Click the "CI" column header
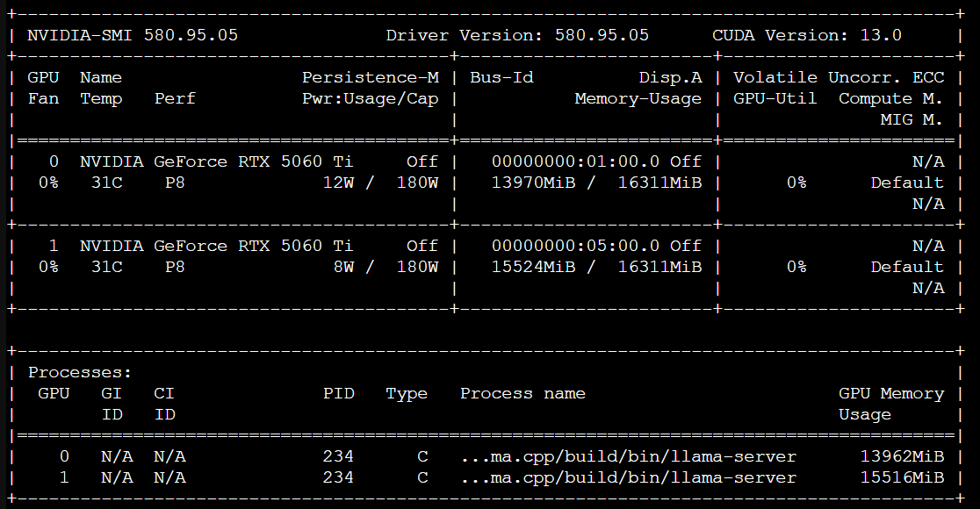Viewport: 980px width, 509px height. [164, 393]
